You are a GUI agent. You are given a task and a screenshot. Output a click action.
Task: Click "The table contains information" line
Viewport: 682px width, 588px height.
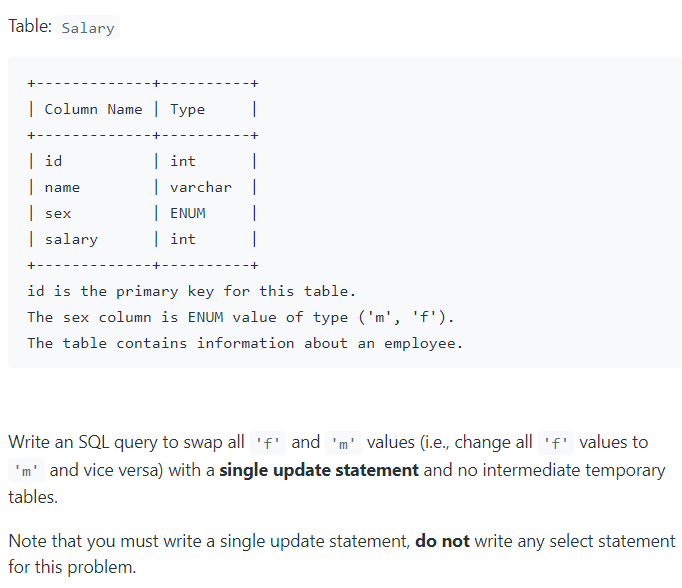[x=245, y=343]
